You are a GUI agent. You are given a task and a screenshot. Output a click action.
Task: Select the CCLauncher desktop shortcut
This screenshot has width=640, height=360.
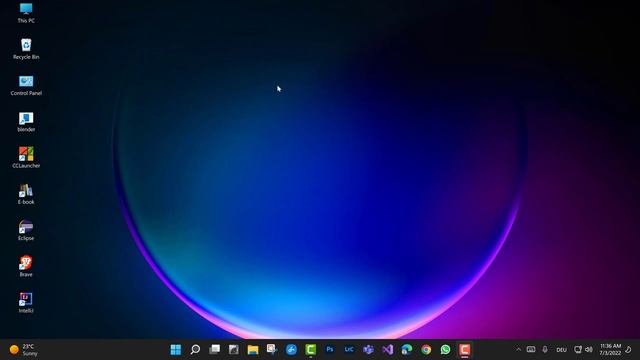click(x=26, y=158)
